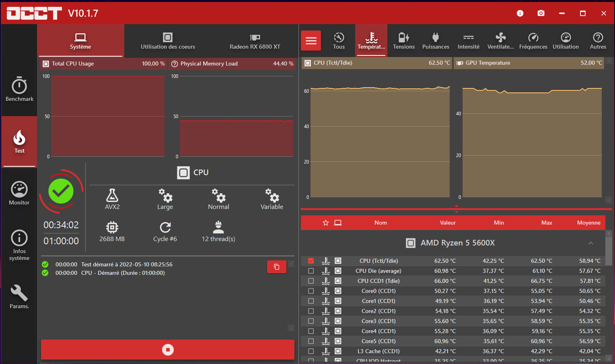The image size is (615, 364).
Task: Open the Monitor gauge section
Action: pos(19,193)
